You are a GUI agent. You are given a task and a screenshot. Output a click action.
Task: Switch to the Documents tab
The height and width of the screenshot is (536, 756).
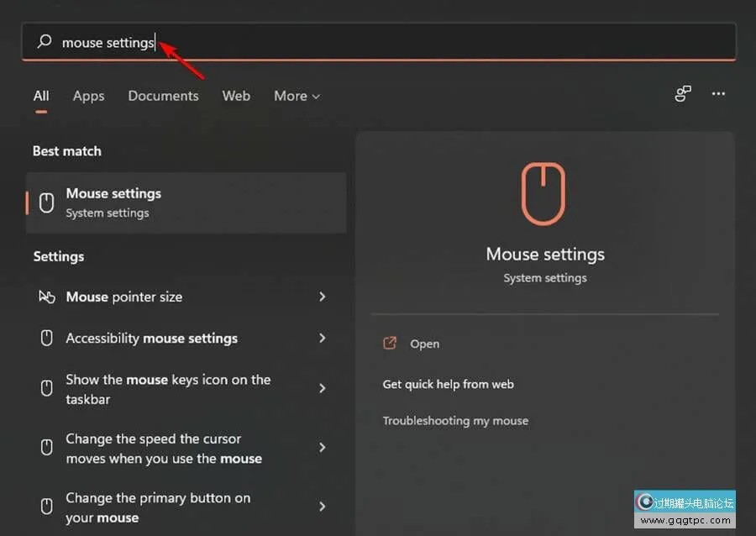point(163,96)
